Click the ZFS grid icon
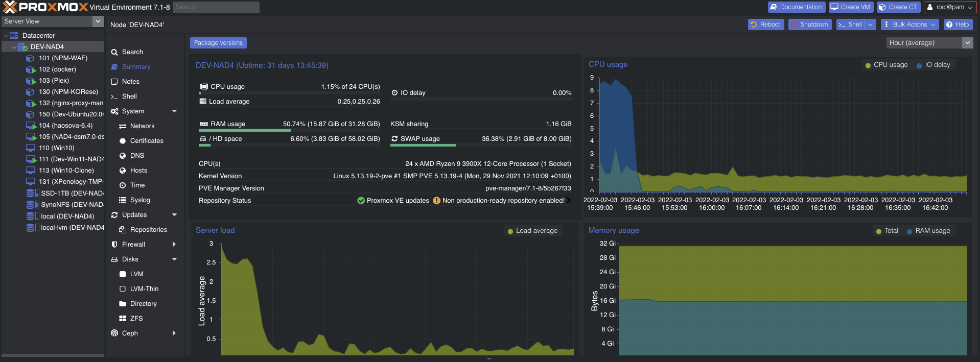 (x=123, y=319)
